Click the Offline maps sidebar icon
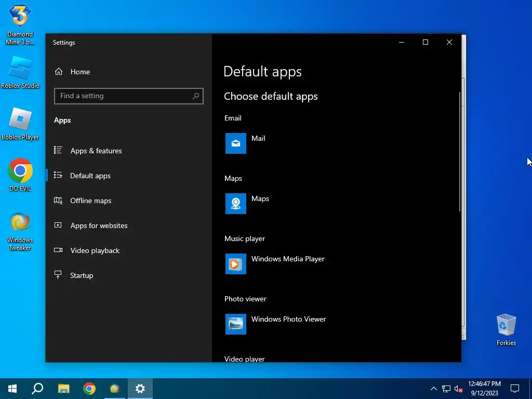The image size is (532, 399). (x=58, y=200)
